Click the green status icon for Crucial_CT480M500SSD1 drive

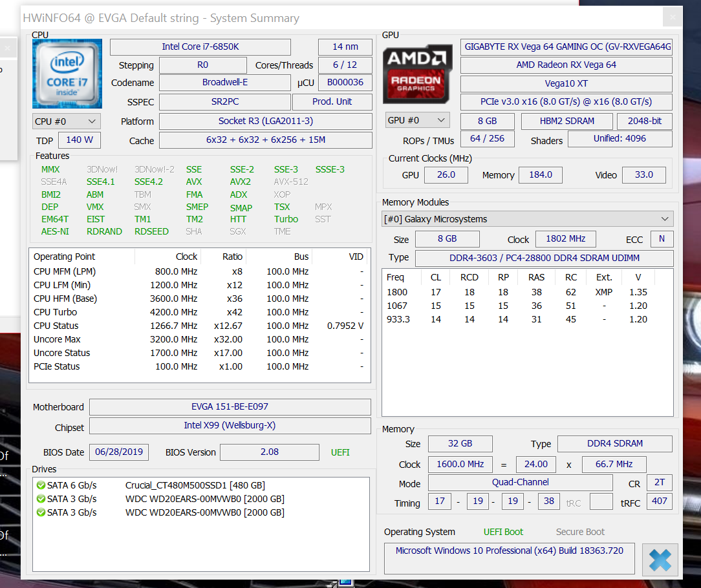(x=41, y=485)
